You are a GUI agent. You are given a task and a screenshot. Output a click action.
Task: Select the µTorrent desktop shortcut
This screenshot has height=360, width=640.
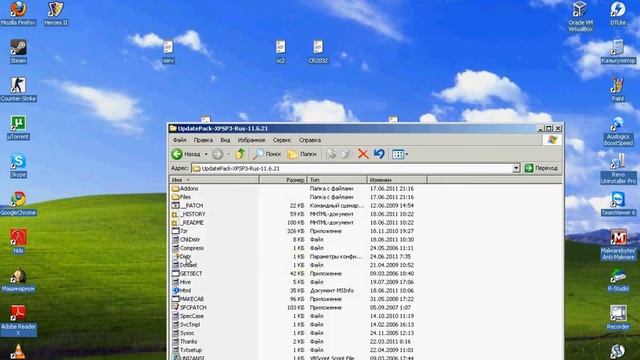pyautogui.click(x=18, y=127)
